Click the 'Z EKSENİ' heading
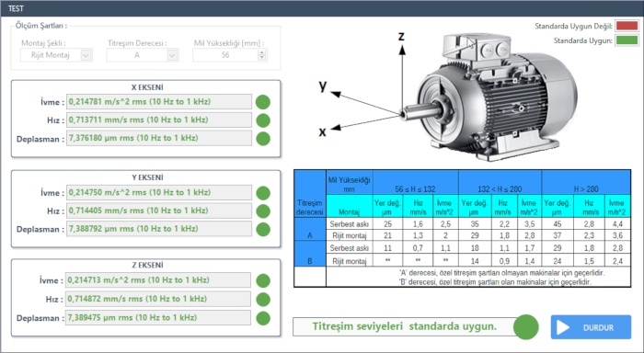644x353 pixels. 147,265
